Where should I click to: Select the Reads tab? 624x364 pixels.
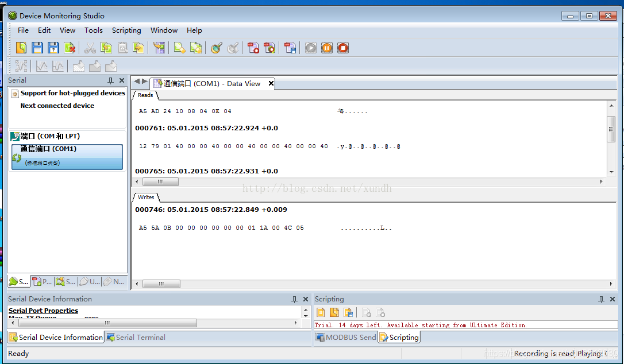(x=145, y=95)
